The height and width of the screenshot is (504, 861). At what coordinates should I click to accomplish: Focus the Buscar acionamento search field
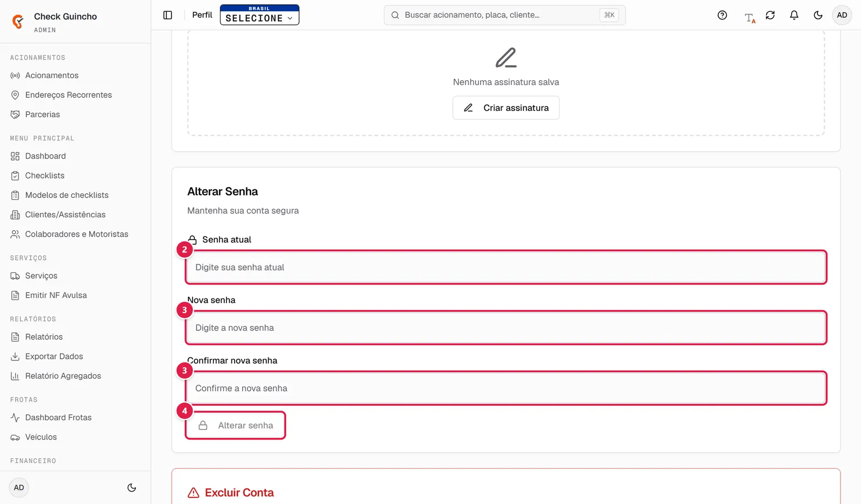pyautogui.click(x=505, y=15)
